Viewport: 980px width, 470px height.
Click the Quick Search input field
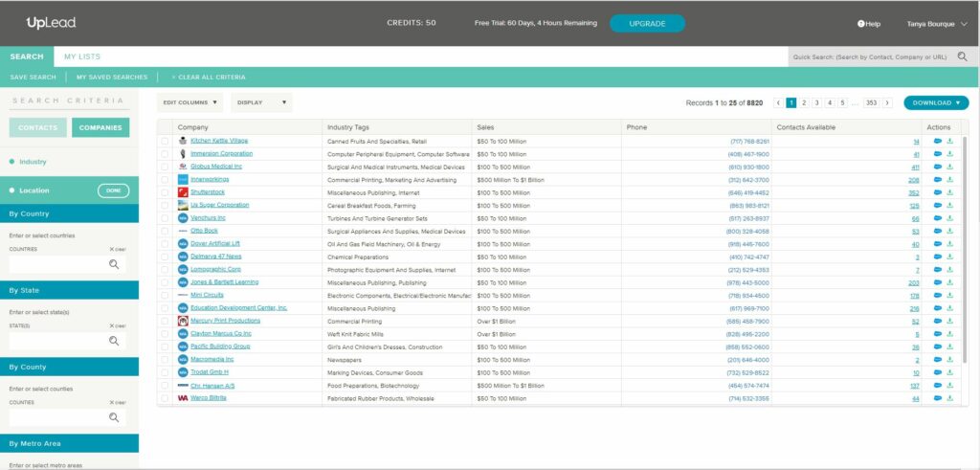point(870,56)
